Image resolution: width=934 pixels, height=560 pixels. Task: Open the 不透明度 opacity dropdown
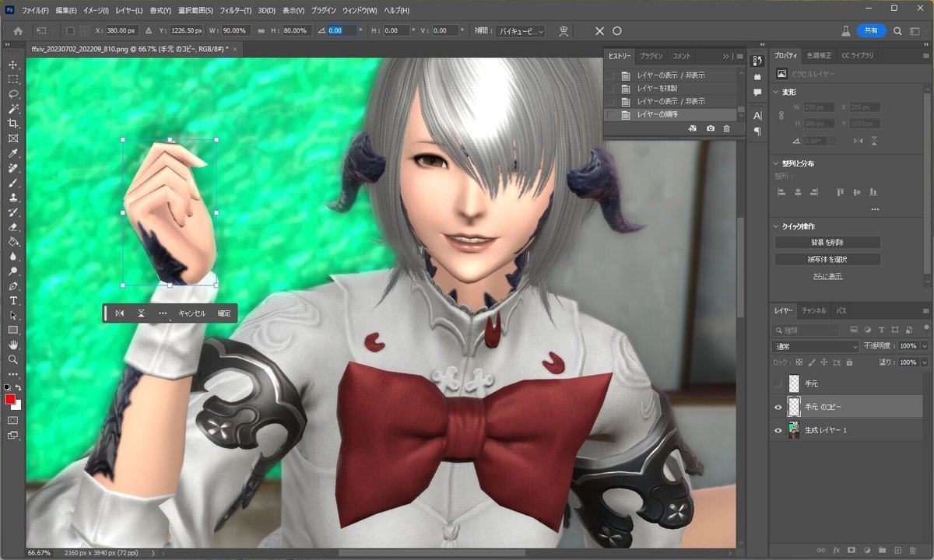tap(925, 346)
